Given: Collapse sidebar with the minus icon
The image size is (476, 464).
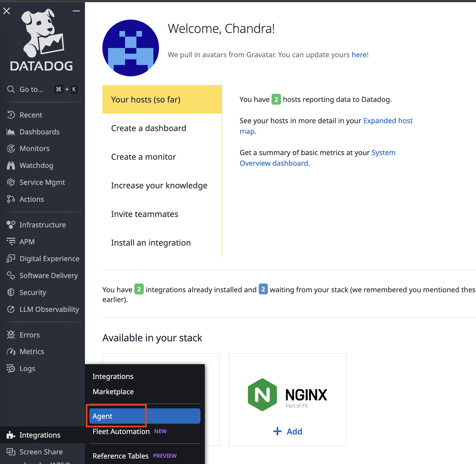Looking at the screenshot, I should [76, 11].
